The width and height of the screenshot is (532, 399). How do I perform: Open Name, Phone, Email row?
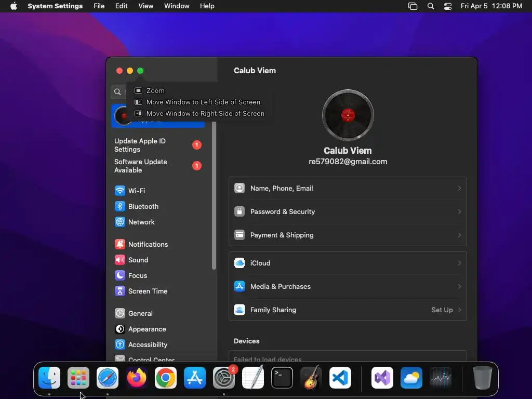(x=348, y=188)
